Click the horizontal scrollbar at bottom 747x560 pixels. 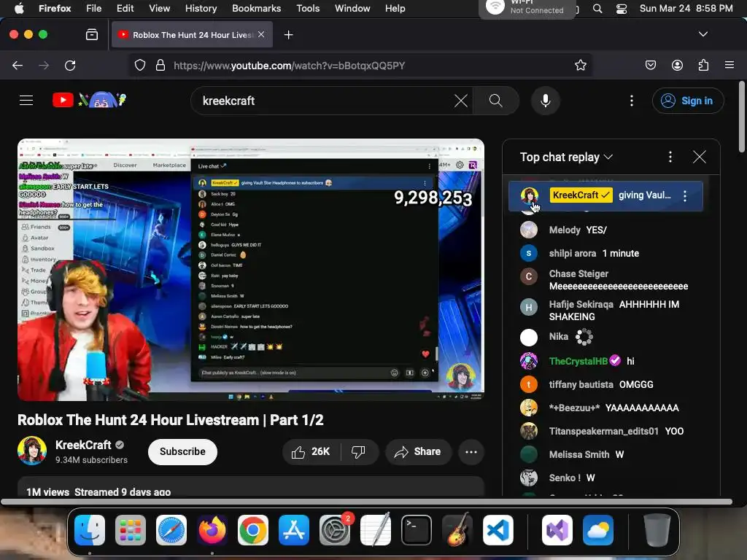(366, 502)
